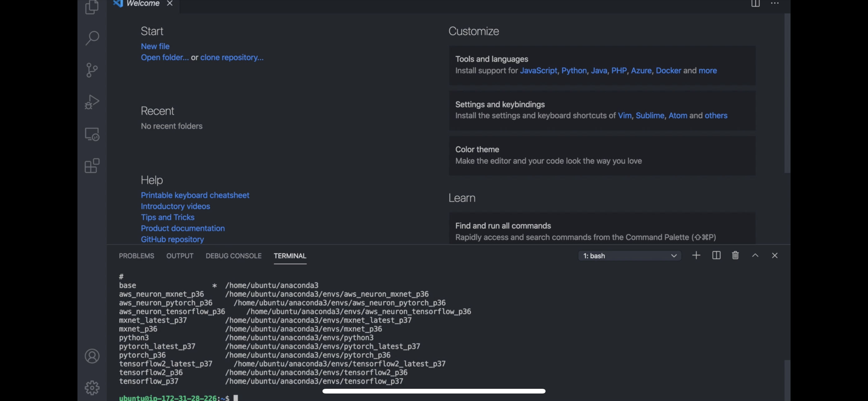Select the TERMINAL tab
Image resolution: width=868 pixels, height=401 pixels.
point(290,256)
